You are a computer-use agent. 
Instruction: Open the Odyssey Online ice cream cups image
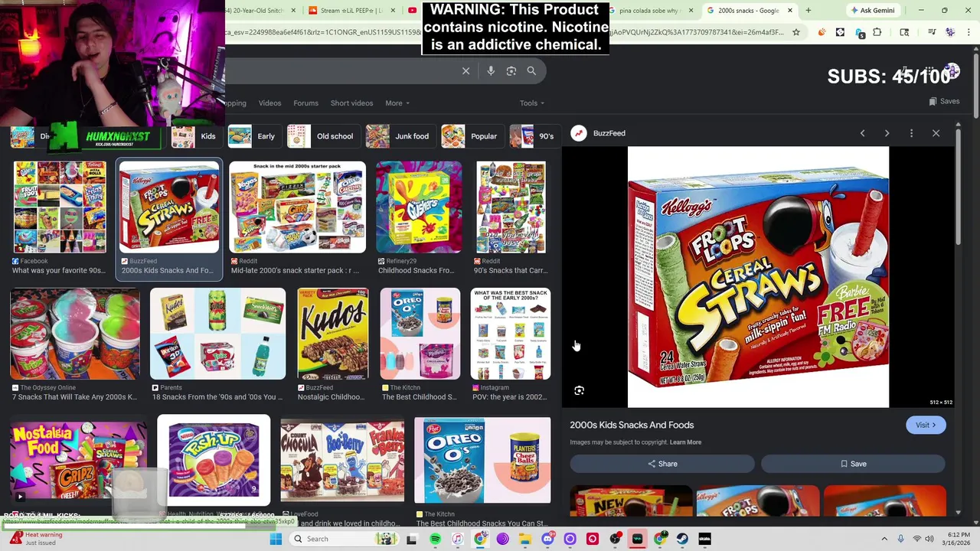click(x=75, y=334)
